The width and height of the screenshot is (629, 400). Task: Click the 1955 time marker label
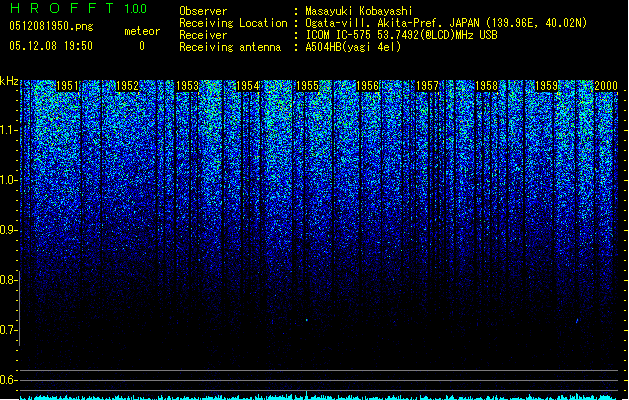click(x=307, y=86)
